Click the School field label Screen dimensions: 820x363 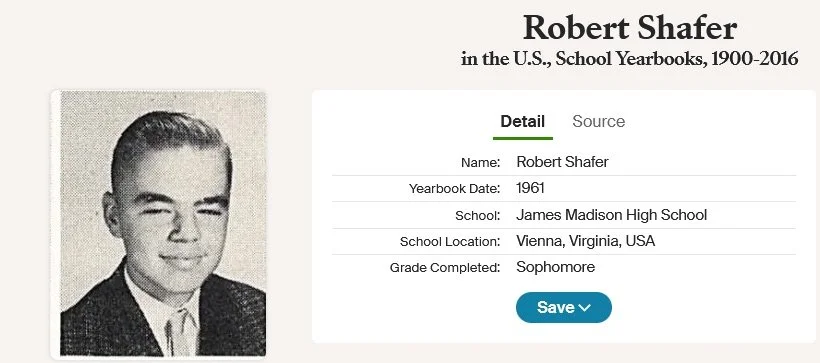click(477, 215)
